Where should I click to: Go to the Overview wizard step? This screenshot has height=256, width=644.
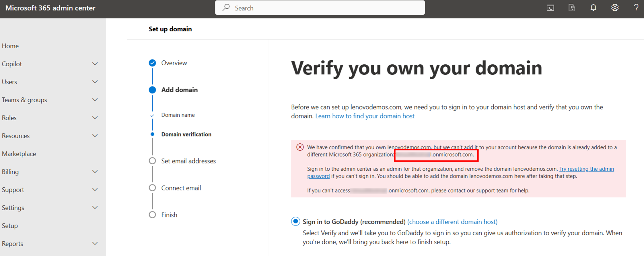(x=174, y=63)
